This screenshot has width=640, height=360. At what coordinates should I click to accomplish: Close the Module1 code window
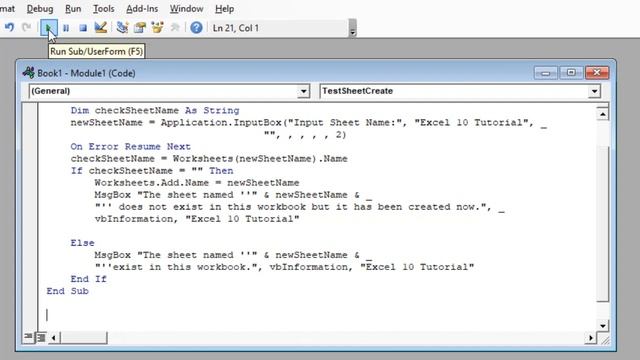[x=597, y=73]
